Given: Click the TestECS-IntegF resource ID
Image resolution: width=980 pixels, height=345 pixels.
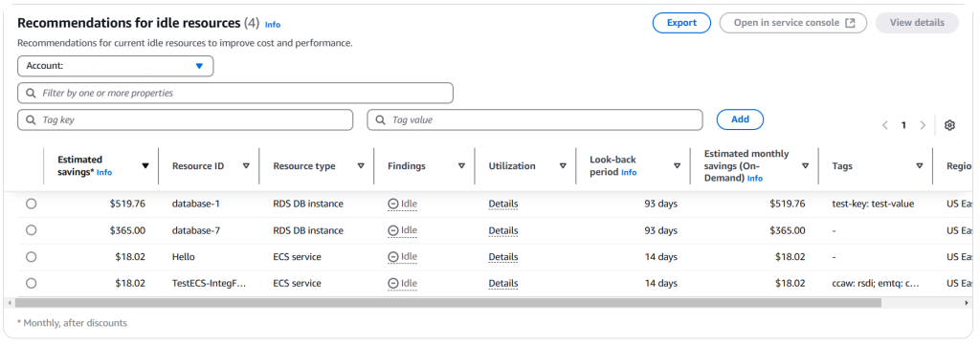Looking at the screenshot, I should pos(210,283).
